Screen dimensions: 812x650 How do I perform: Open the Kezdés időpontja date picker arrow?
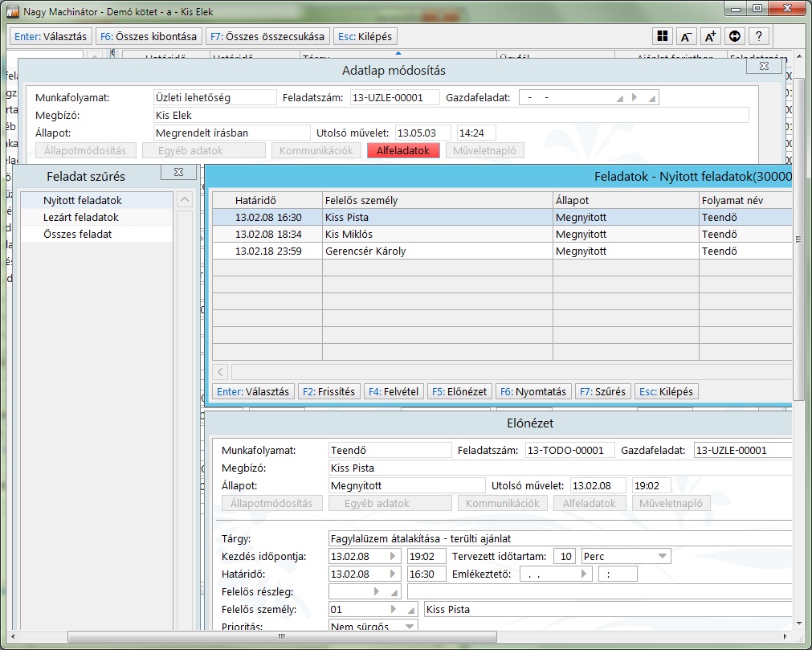[x=394, y=556]
